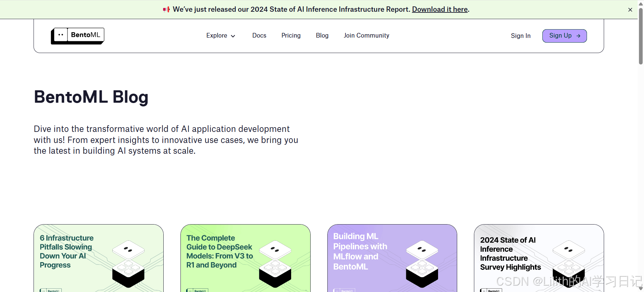Open the Docs page
Image resolution: width=644 pixels, height=292 pixels.
259,36
